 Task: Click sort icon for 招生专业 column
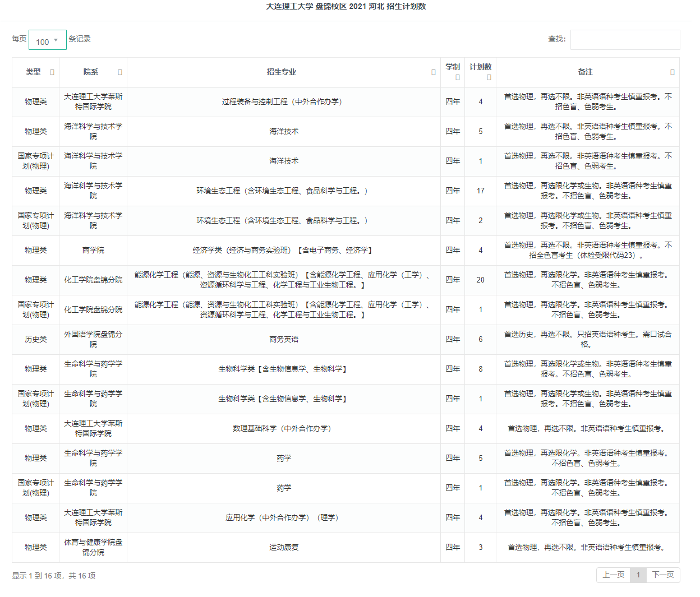pyautogui.click(x=434, y=72)
